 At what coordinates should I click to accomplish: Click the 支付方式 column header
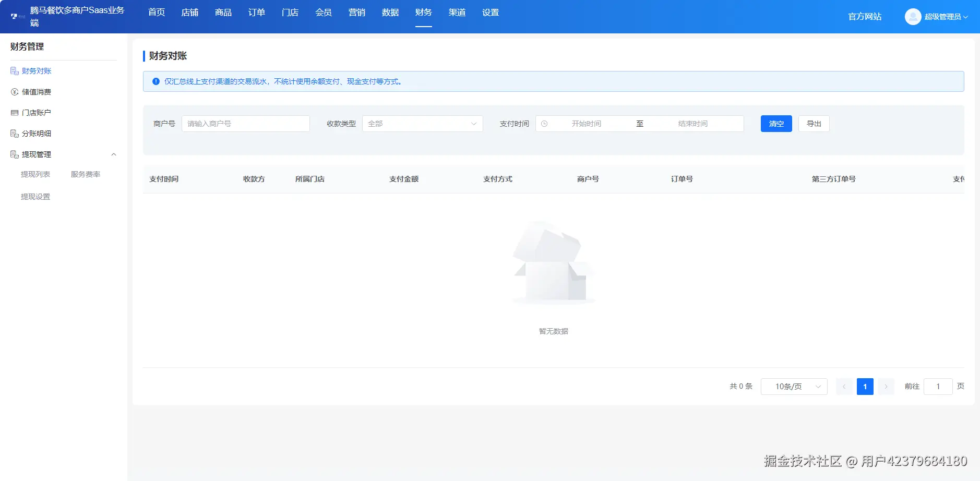498,179
